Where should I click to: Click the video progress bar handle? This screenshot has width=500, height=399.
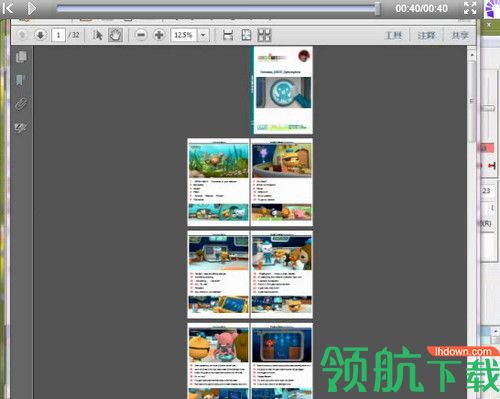[x=377, y=8]
